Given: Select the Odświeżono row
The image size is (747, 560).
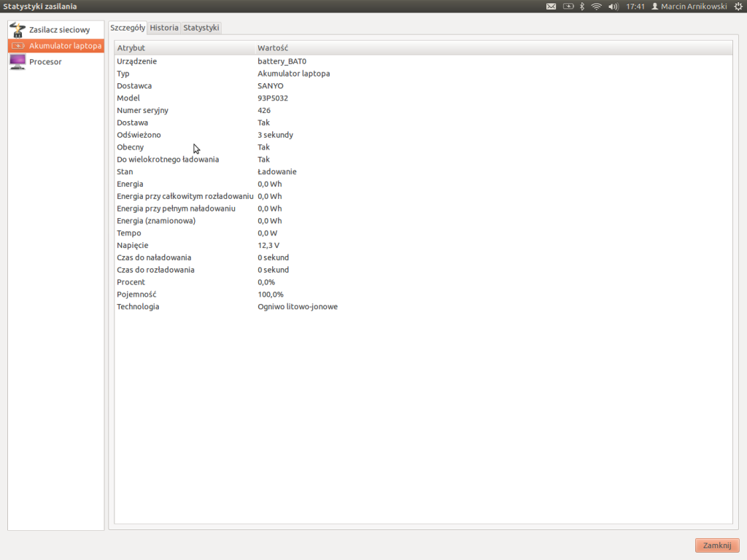Looking at the screenshot, I should tap(423, 135).
